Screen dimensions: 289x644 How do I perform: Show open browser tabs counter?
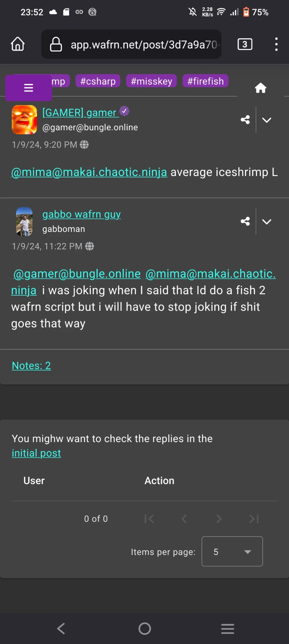tap(245, 44)
